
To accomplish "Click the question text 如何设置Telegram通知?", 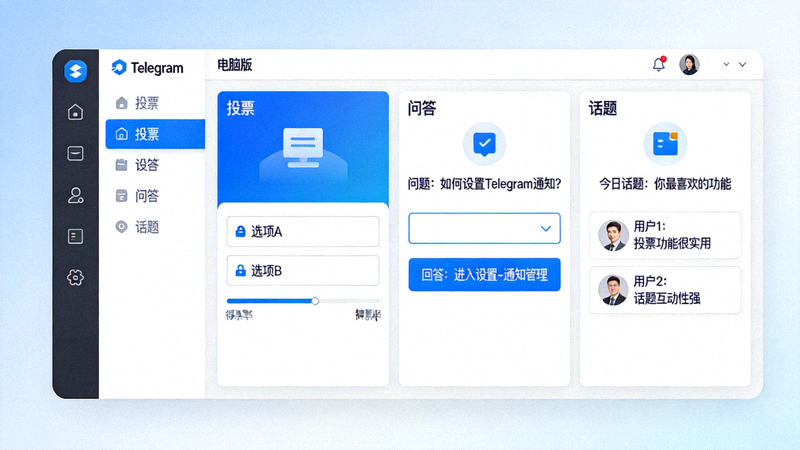I will (501, 184).
